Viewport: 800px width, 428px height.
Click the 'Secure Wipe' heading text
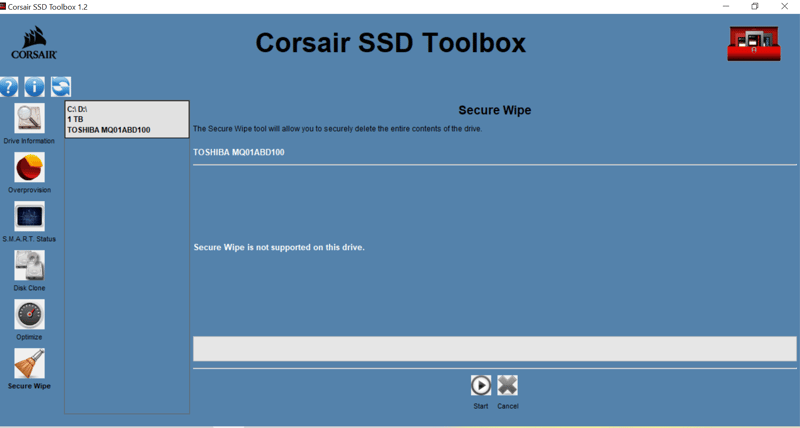point(494,110)
